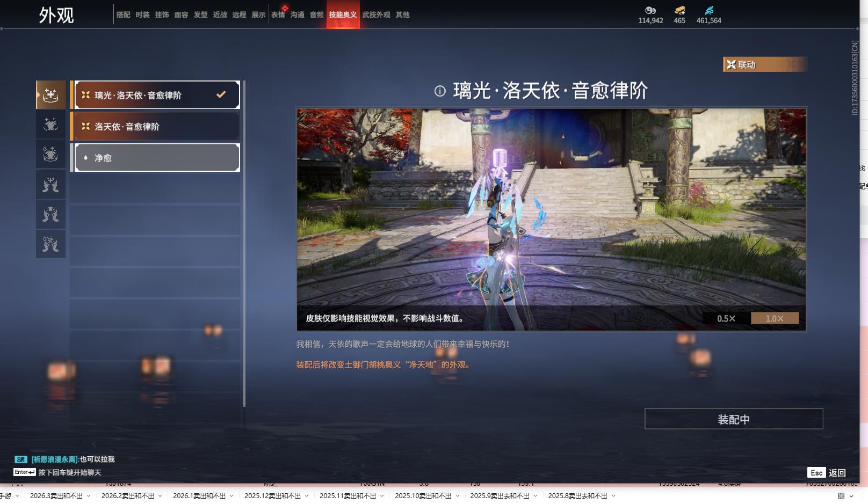Set preview playback speed to 0.5×
Screen dimensions: 868x504
[726, 318]
